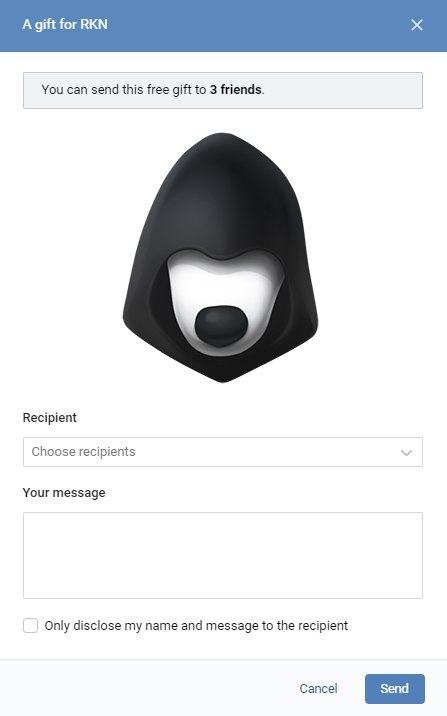Open the Choose recipients dropdown
Viewport: 447px width, 716px height.
click(223, 452)
